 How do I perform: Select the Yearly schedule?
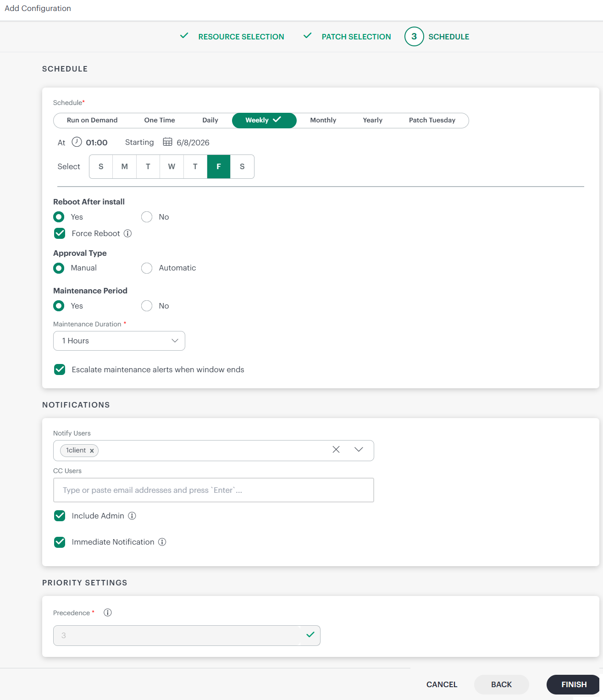coord(373,120)
